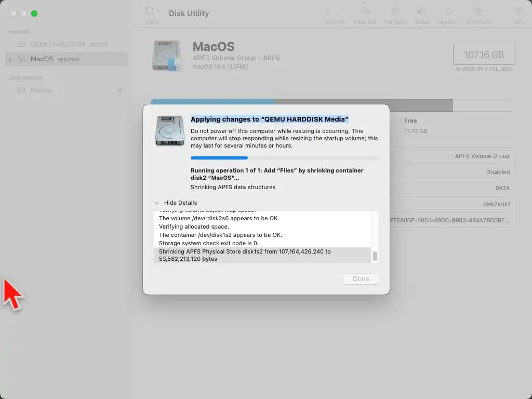Click the MacOS disk icon in the main pane

[x=166, y=56]
